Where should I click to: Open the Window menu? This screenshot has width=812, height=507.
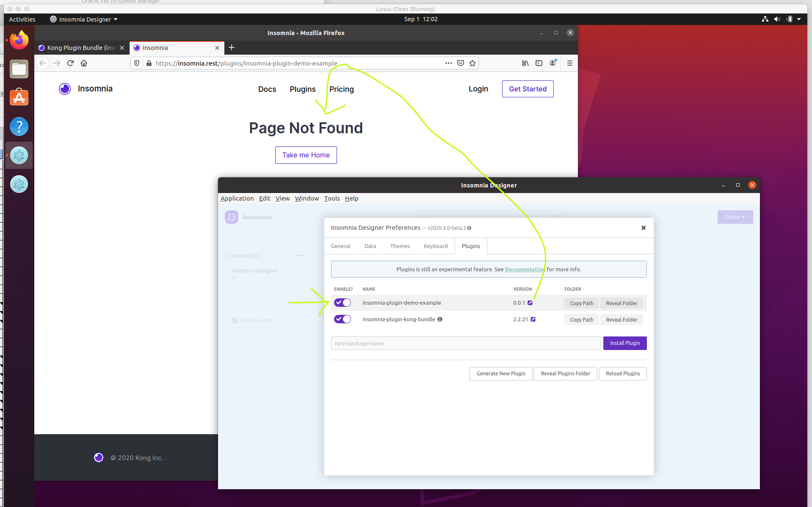[307, 198]
